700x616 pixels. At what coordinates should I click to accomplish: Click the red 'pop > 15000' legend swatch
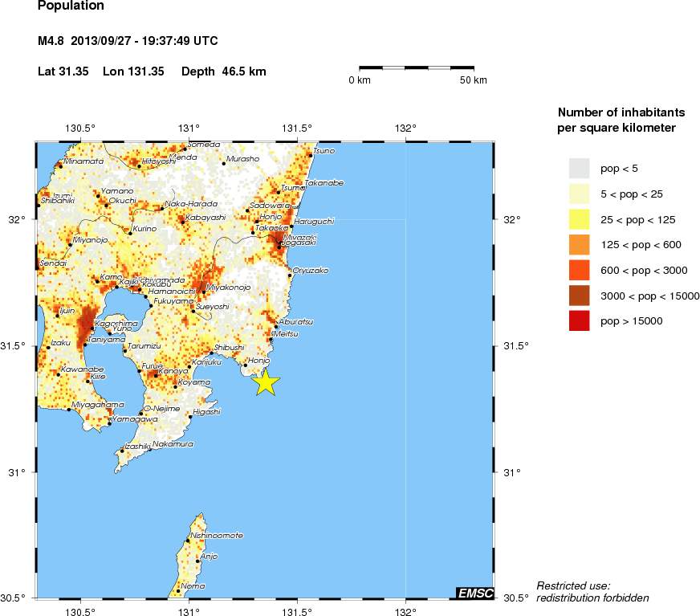(579, 320)
